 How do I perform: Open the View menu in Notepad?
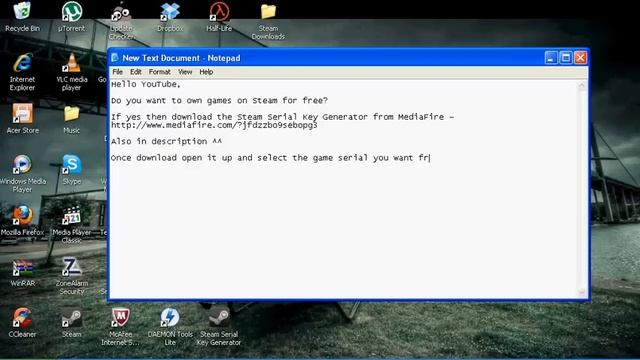tap(185, 72)
